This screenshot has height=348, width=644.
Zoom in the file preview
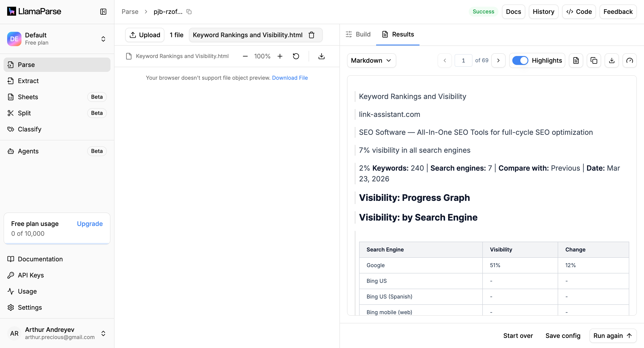click(280, 56)
